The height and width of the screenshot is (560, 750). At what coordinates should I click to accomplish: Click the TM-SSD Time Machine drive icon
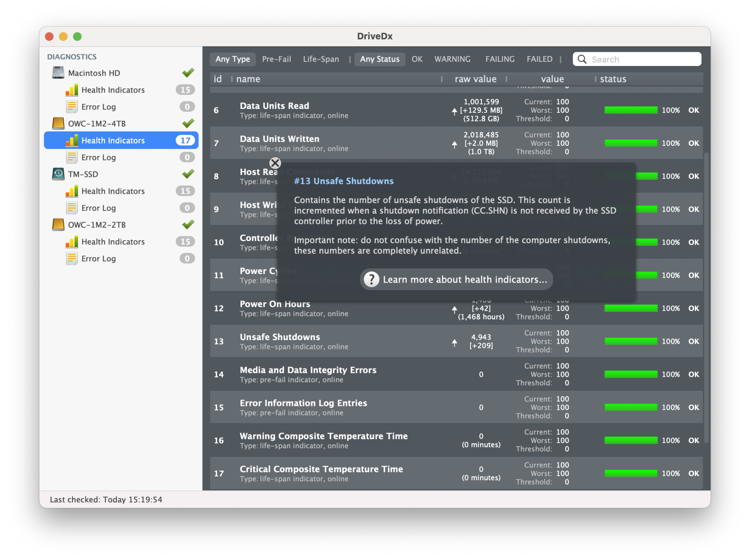(x=58, y=174)
